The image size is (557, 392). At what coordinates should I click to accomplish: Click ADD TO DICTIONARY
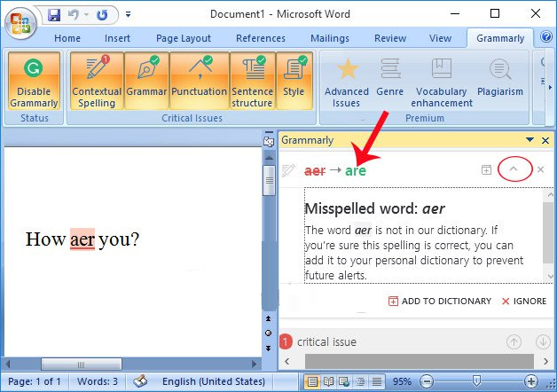click(440, 302)
